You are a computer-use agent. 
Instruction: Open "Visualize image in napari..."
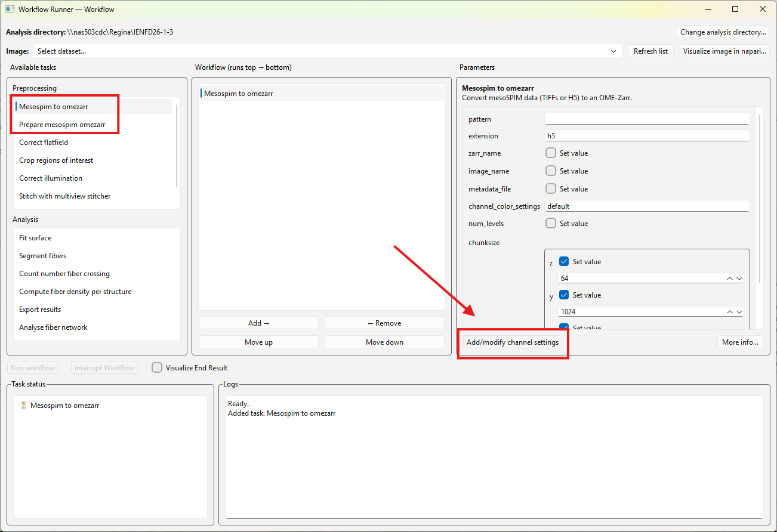(x=724, y=51)
